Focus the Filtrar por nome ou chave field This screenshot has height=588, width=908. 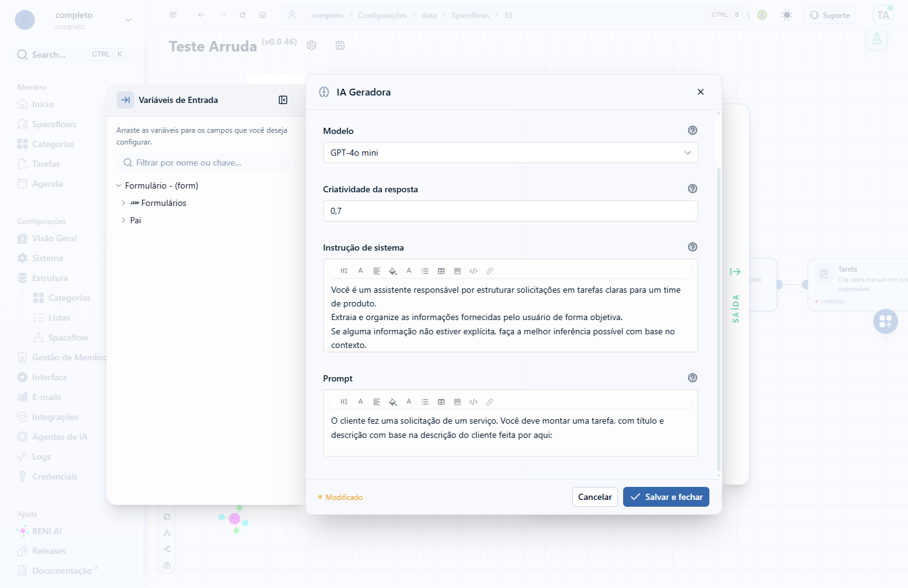point(203,163)
